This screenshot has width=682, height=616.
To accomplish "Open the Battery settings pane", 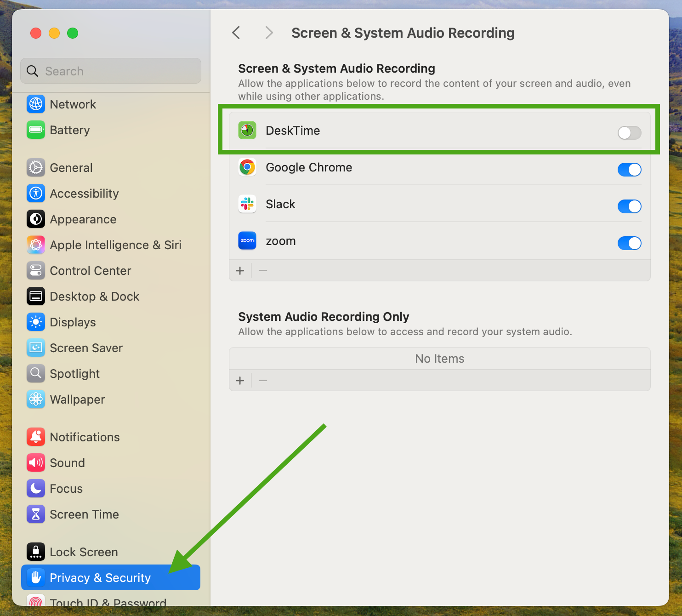I will (69, 130).
